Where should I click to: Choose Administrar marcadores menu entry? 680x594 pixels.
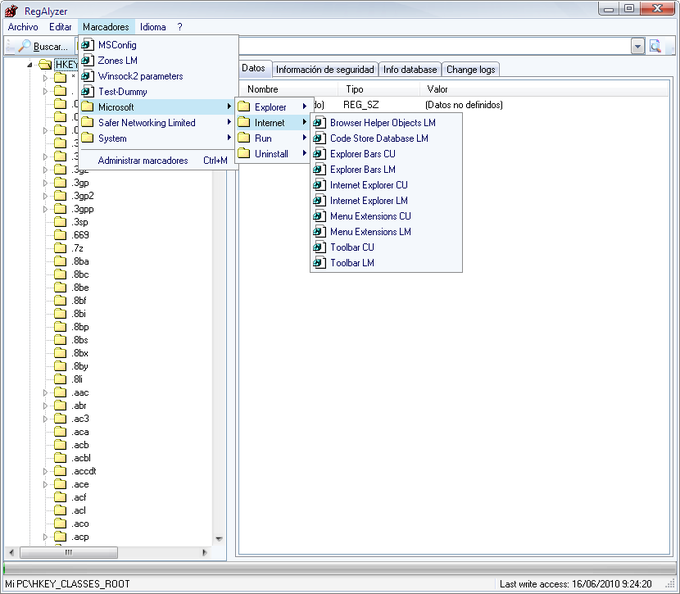pyautogui.click(x=159, y=160)
